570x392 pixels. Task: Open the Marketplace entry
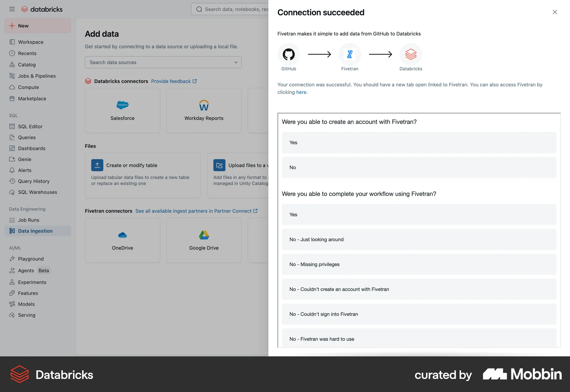pos(32,99)
